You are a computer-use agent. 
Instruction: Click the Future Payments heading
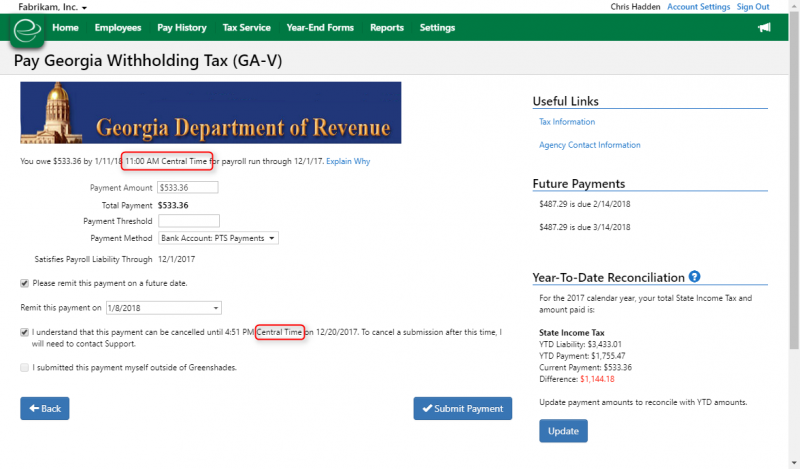[x=579, y=184]
